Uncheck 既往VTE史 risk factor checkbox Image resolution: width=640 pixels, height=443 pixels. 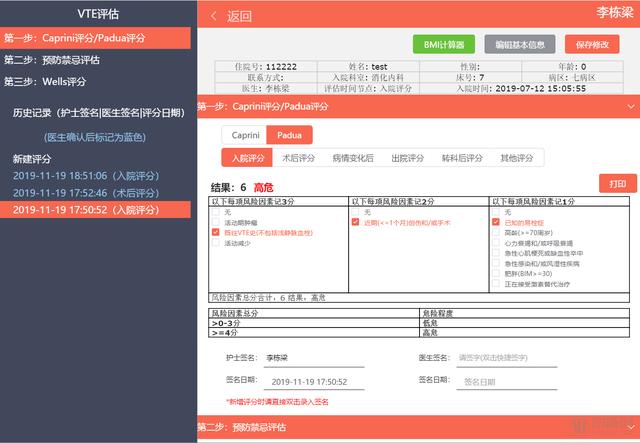(215, 232)
